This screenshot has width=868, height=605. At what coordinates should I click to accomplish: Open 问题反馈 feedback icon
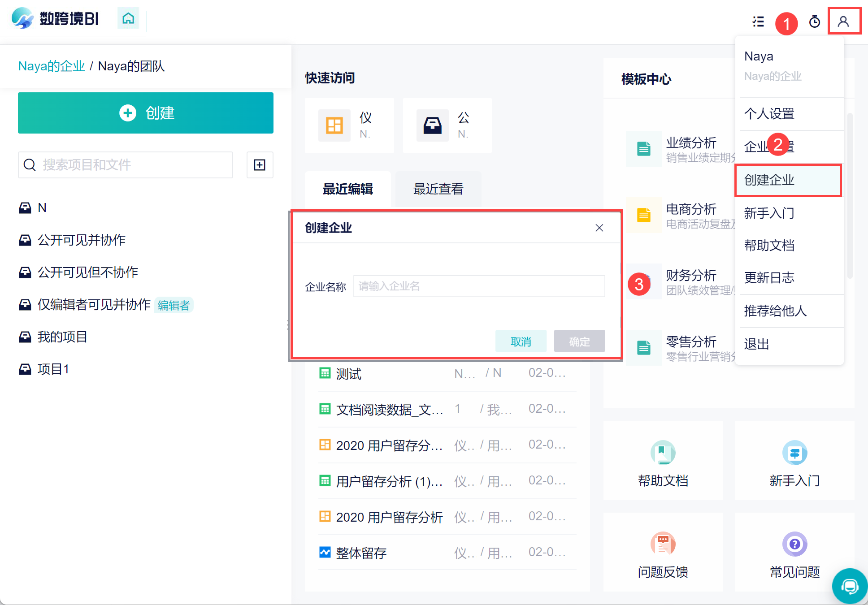[x=663, y=544]
